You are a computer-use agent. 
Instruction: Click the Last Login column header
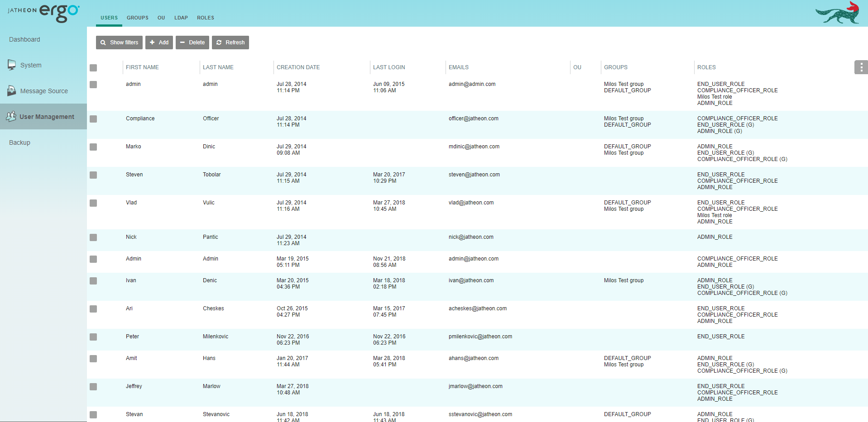click(389, 67)
